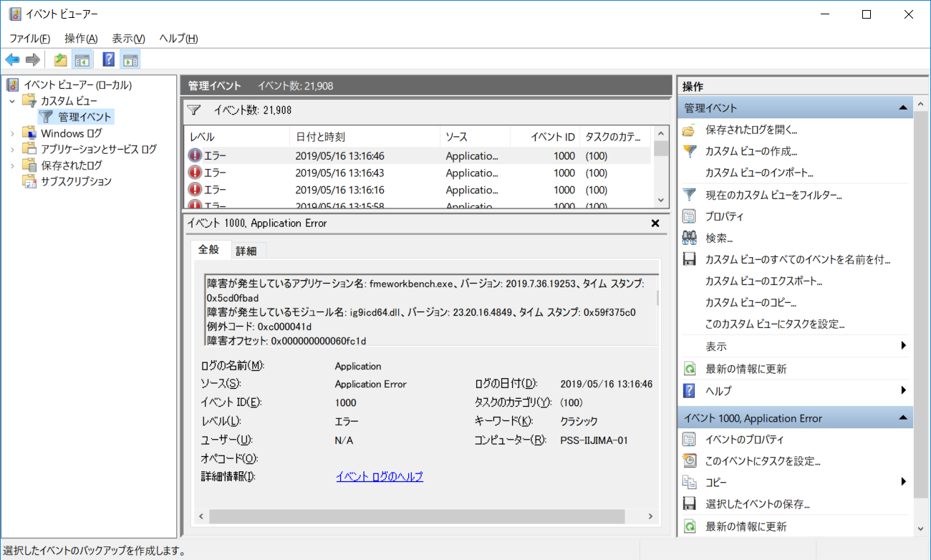931x560 pixels.
Task: Open the ヘルプ submenu arrow in actions
Action: (x=903, y=390)
